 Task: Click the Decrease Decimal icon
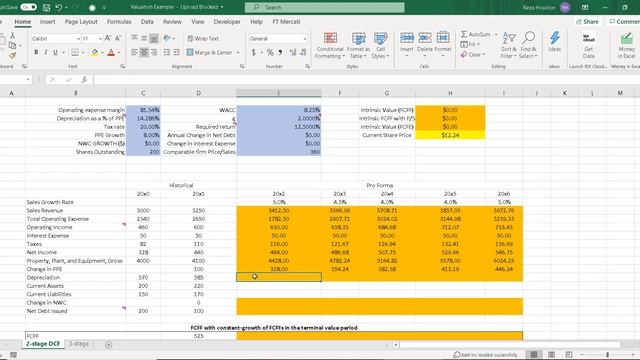pos(303,53)
